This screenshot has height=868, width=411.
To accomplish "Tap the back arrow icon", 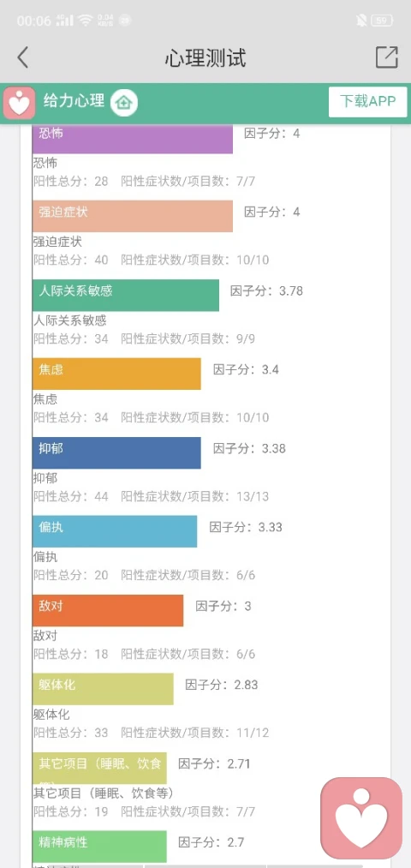I will click(22, 57).
